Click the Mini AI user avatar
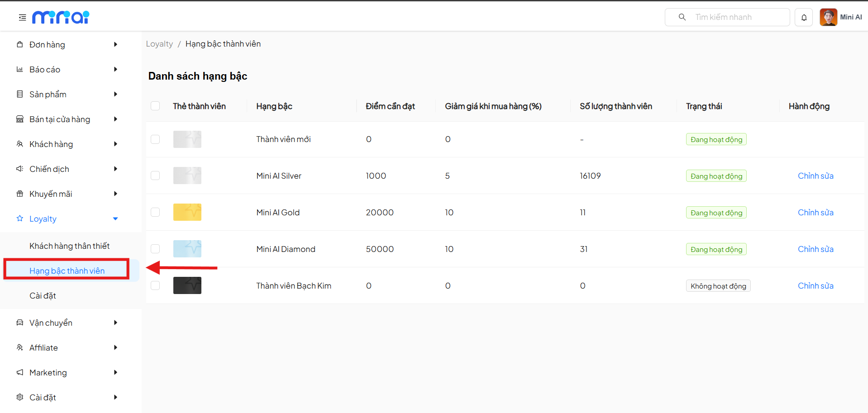This screenshot has height=413, width=868. [828, 18]
